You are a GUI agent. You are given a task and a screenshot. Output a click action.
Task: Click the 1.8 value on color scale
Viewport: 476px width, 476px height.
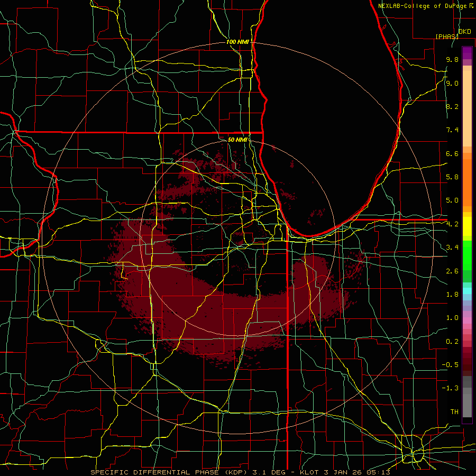coord(452,295)
